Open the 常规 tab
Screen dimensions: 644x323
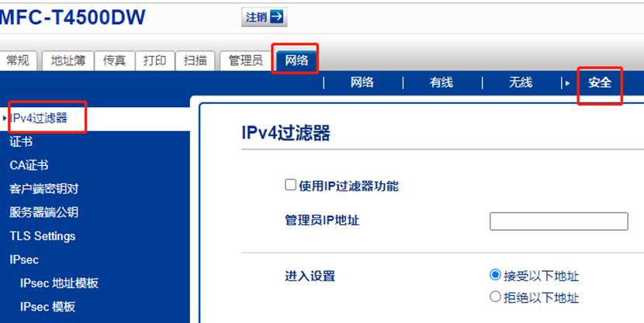[19, 61]
